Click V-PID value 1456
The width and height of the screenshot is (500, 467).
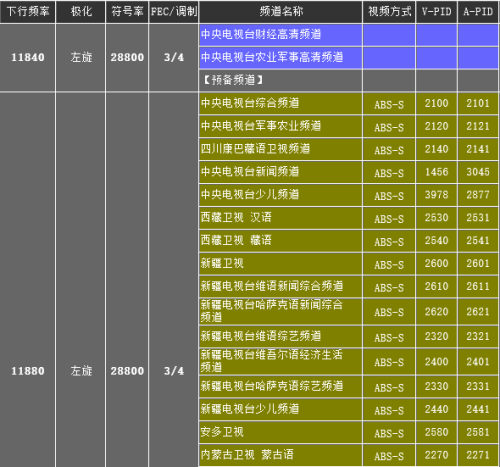[x=436, y=172]
